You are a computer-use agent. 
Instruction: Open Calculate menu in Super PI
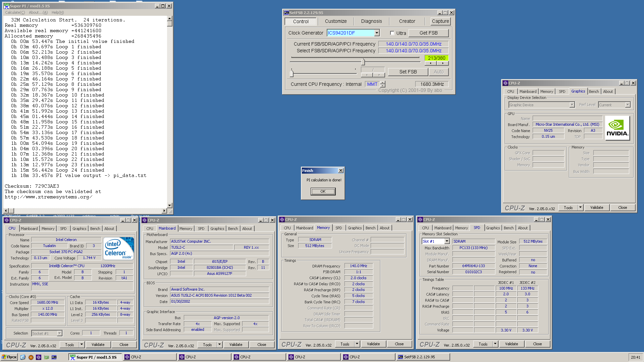coord(15,12)
